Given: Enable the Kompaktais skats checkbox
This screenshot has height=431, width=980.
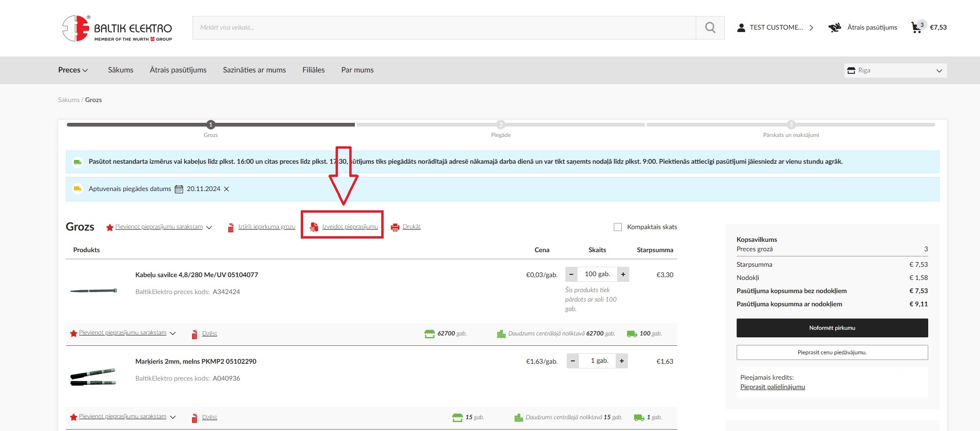Looking at the screenshot, I should click(618, 227).
